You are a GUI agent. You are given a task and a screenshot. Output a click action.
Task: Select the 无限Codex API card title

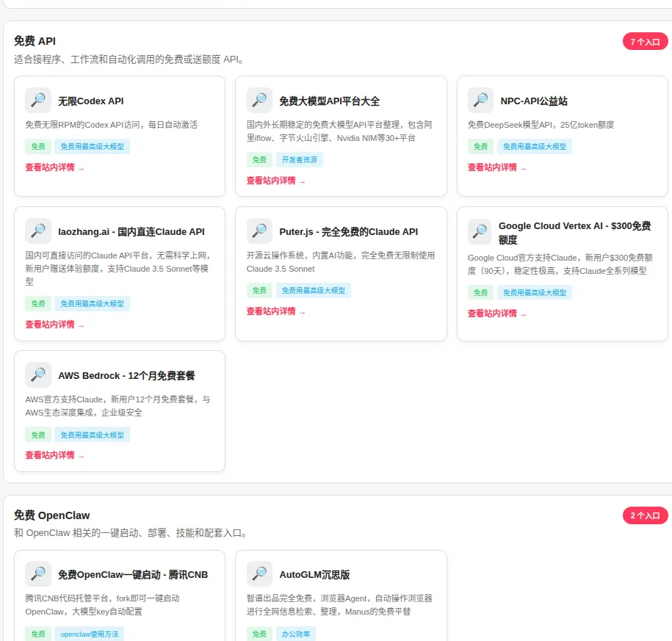[x=91, y=101]
